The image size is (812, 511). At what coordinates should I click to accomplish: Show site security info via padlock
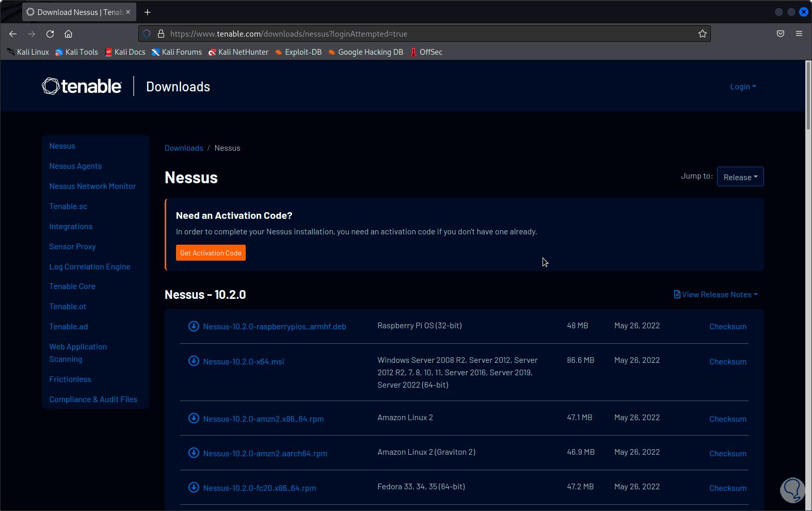click(x=161, y=34)
